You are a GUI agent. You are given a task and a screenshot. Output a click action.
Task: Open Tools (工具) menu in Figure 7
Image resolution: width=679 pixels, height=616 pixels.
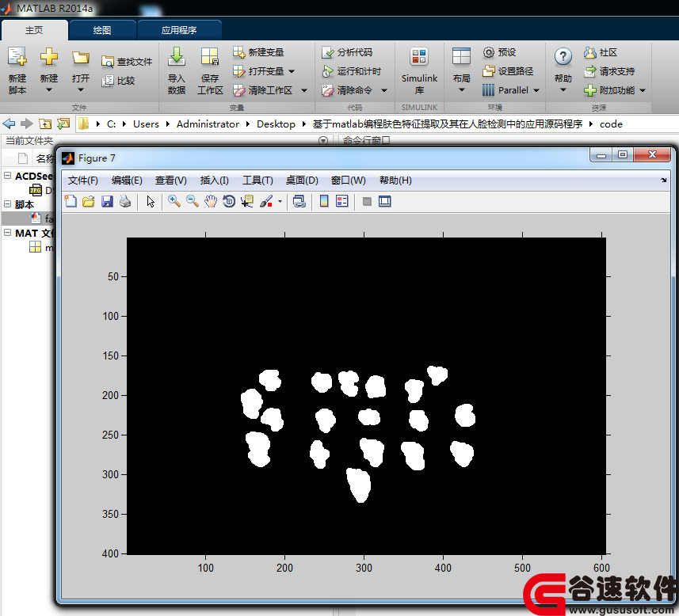click(257, 180)
